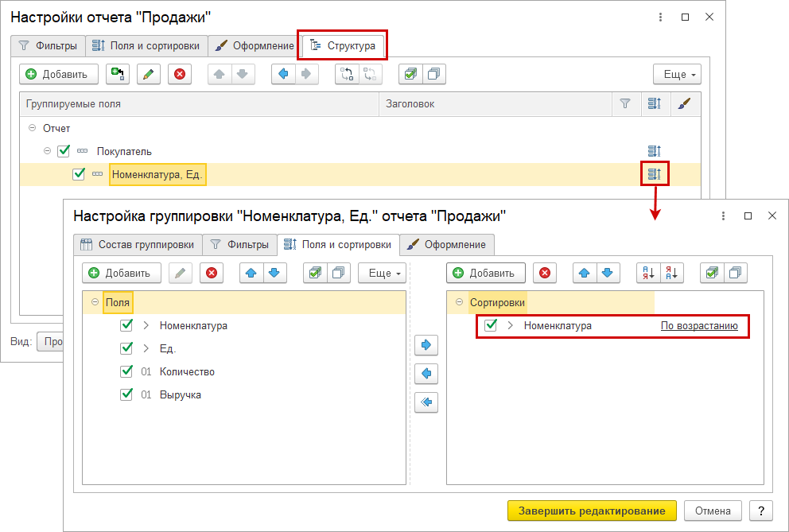Click the sort icon in the Покупатель row
This screenshot has height=532, width=789.
655,151
